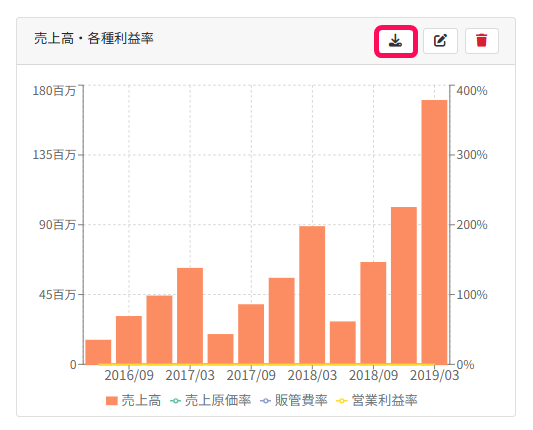Delete the chart with trash icon

pyautogui.click(x=482, y=41)
